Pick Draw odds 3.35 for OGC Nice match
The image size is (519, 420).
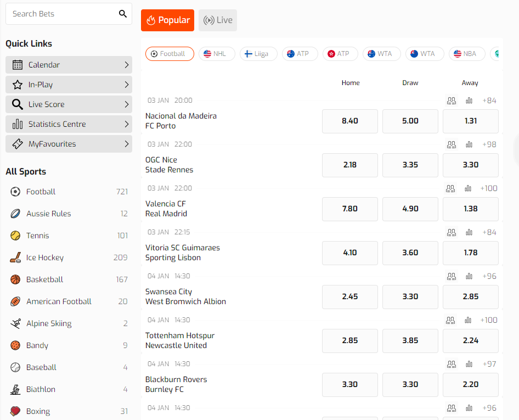tap(410, 165)
